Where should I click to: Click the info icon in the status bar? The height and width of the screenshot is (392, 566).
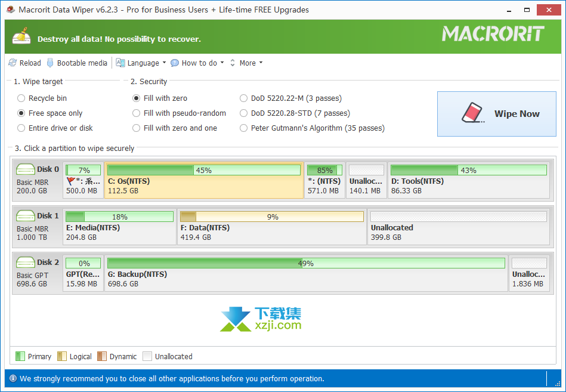[x=13, y=378]
